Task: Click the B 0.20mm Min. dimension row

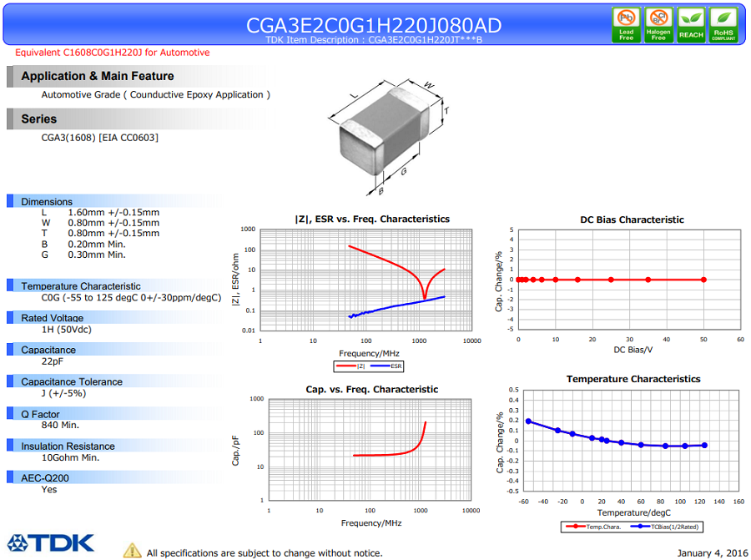Action: coord(83,244)
